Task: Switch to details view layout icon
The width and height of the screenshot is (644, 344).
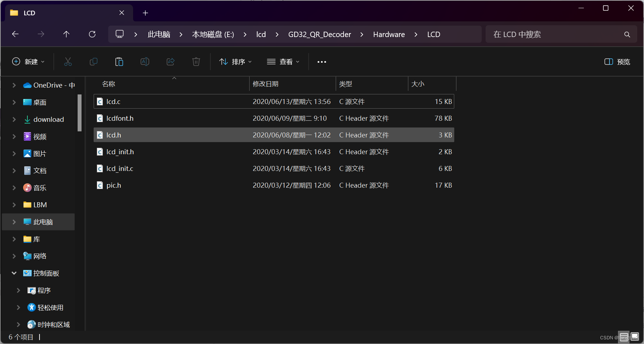Action: (624, 337)
